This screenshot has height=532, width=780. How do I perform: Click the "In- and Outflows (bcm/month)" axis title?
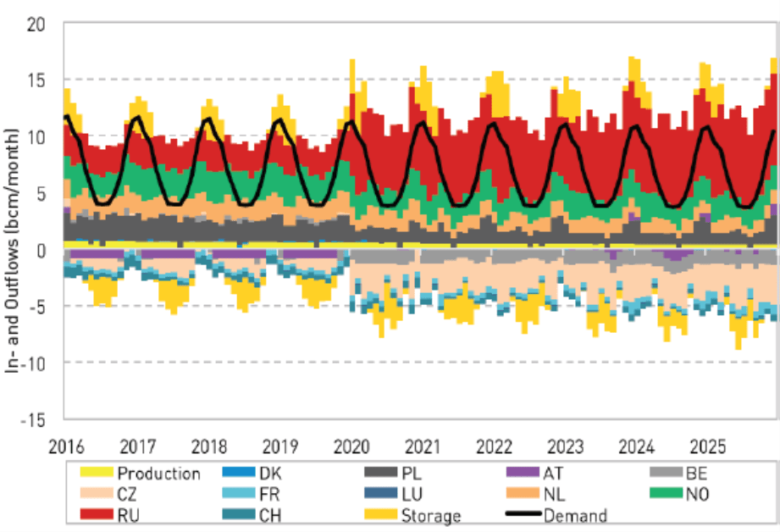coord(11,251)
